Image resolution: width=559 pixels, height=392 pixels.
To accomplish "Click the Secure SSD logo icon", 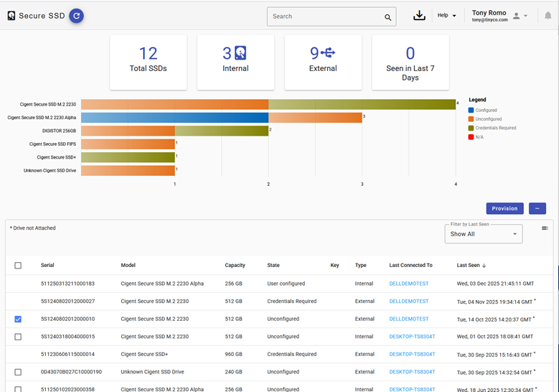I will coord(11,16).
